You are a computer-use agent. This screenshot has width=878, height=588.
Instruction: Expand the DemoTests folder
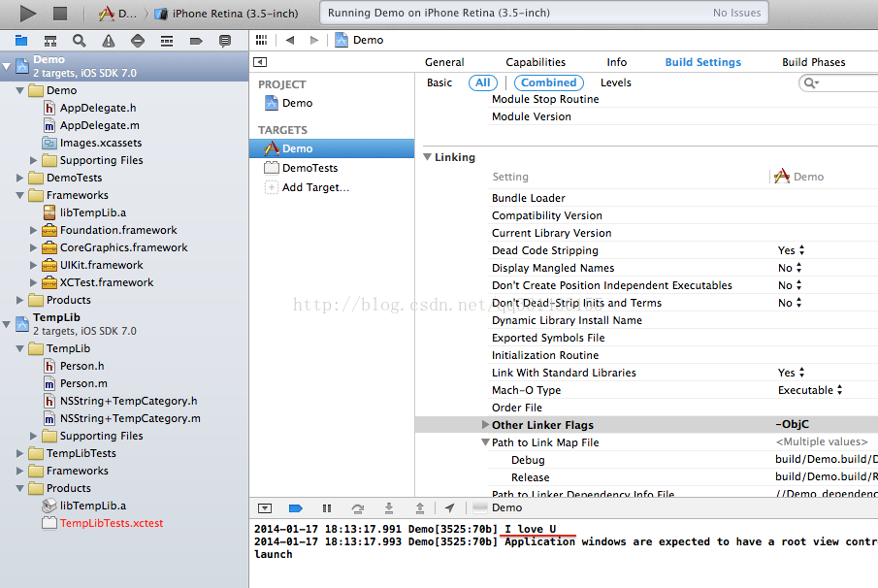pos(20,179)
